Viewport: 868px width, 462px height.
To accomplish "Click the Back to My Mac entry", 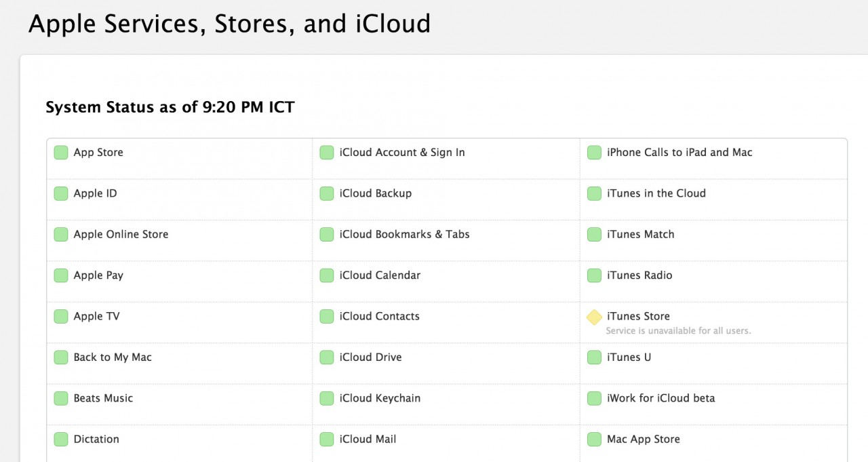I will [x=113, y=357].
